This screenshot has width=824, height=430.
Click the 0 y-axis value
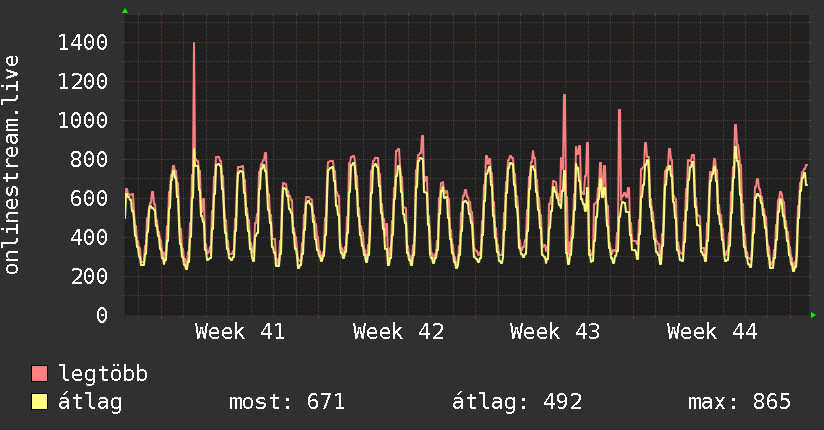102,315
